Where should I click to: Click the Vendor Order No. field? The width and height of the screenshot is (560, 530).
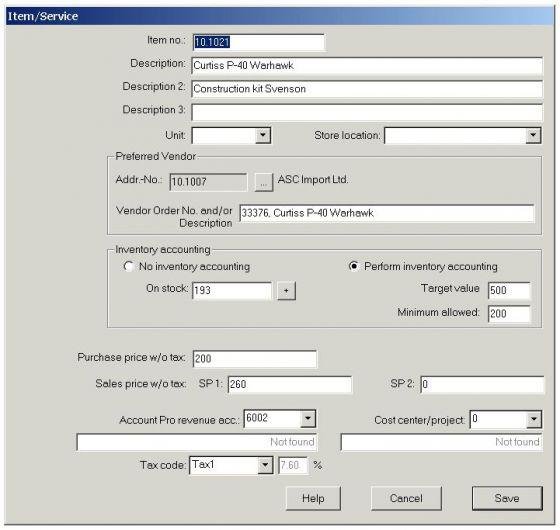[387, 213]
